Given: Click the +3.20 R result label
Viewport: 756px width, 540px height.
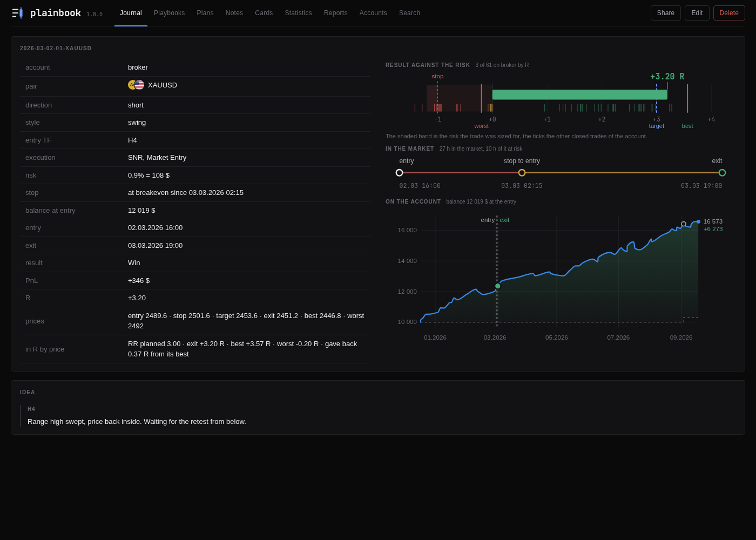Looking at the screenshot, I should pyautogui.click(x=667, y=77).
